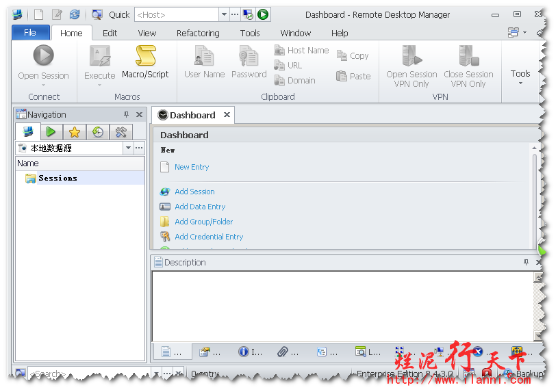The height and width of the screenshot is (392, 558).
Task: Select the tools wrench tab in Navigation
Action: tap(121, 132)
